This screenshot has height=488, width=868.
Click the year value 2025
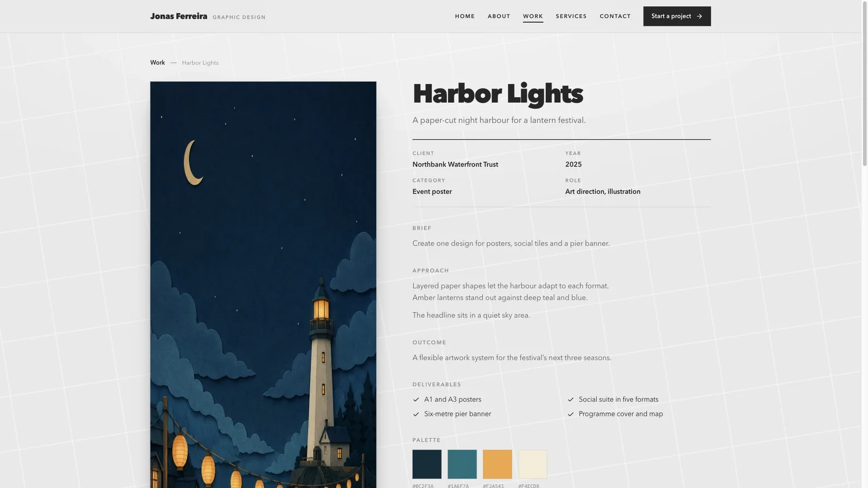click(573, 164)
